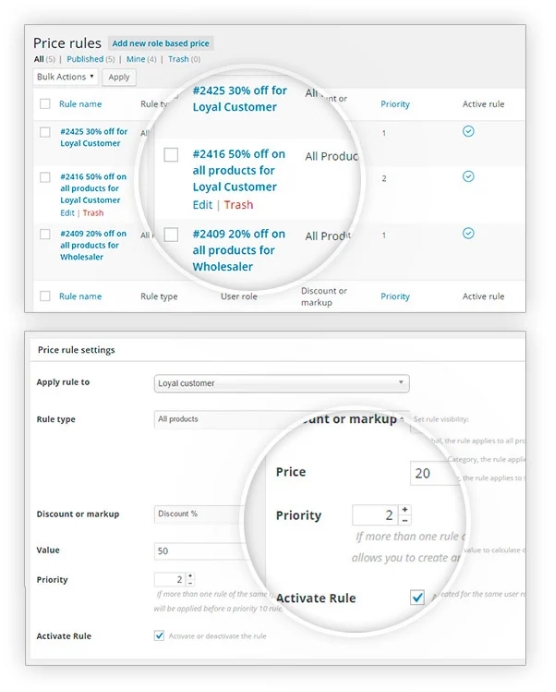
Task: Check the box for rule #2416 in list
Action: pyautogui.click(x=45, y=177)
